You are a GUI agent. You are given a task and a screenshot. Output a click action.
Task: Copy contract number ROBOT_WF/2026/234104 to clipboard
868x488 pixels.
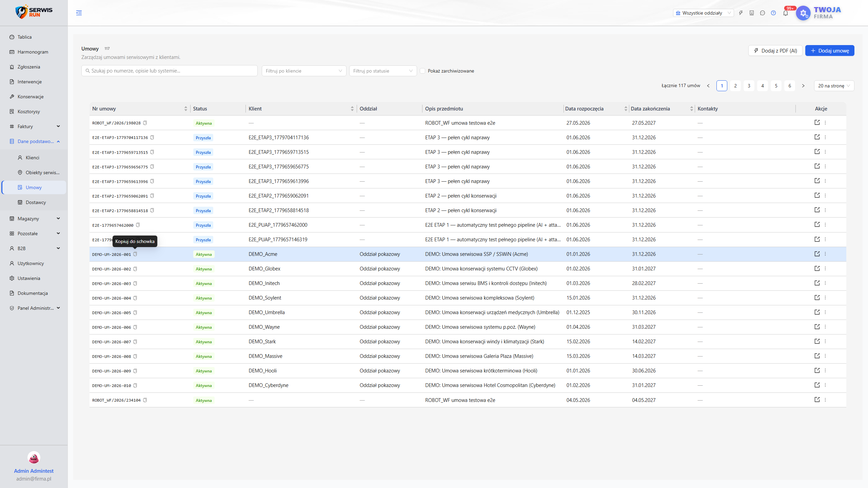(x=145, y=400)
